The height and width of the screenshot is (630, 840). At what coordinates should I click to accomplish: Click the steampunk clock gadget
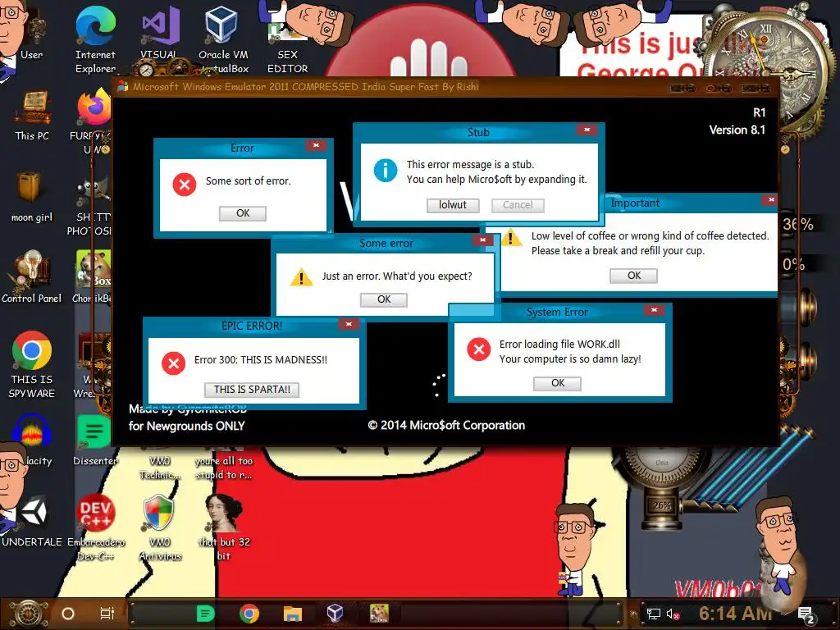(x=766, y=70)
